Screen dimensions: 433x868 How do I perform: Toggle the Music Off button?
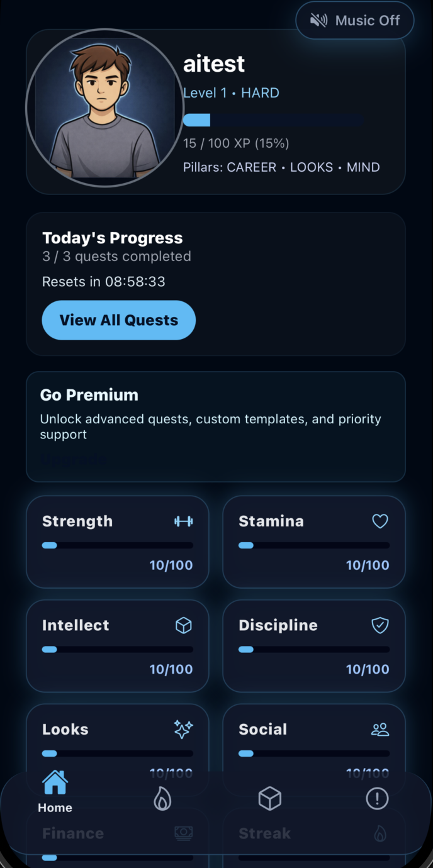click(354, 20)
